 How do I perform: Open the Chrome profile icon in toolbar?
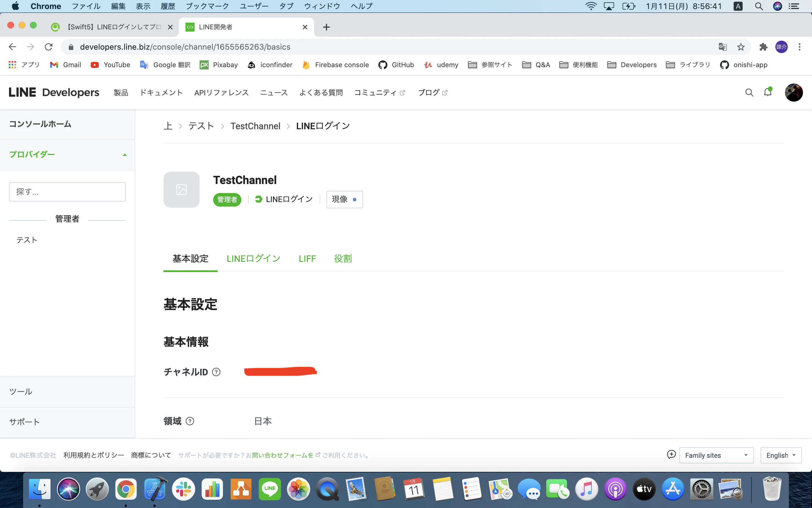(782, 47)
